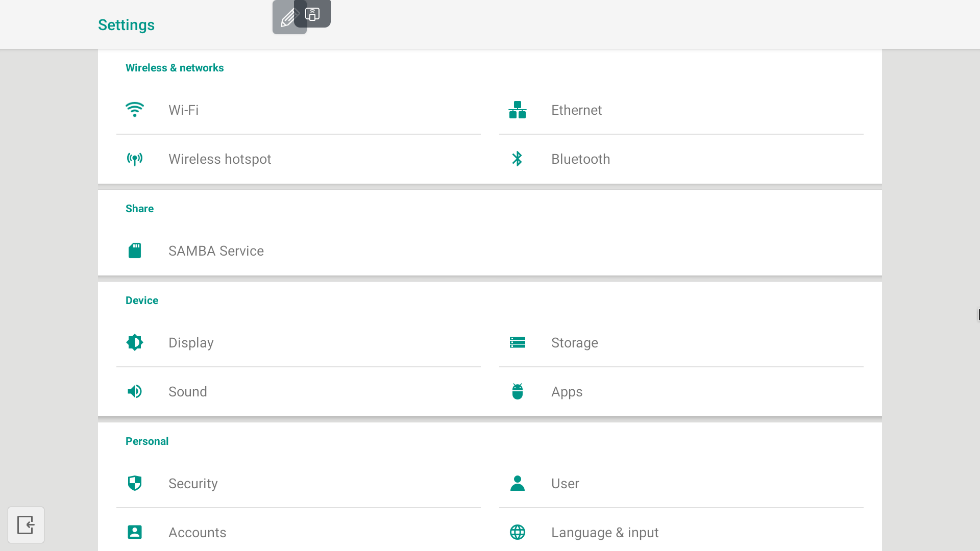Click the exit button in bottom-left corner

26,525
